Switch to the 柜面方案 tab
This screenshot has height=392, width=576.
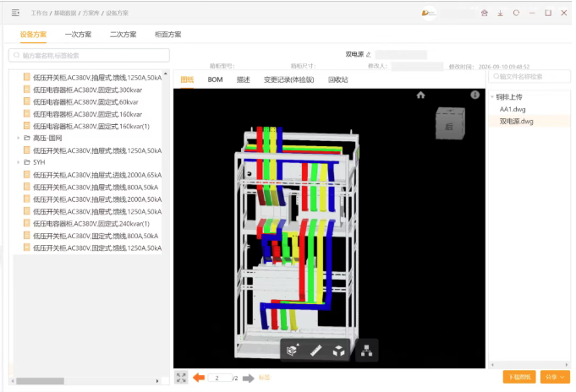point(167,35)
